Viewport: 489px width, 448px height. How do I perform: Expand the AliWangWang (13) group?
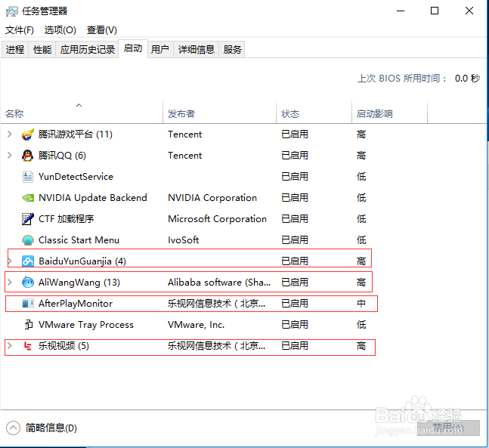pyautogui.click(x=10, y=282)
